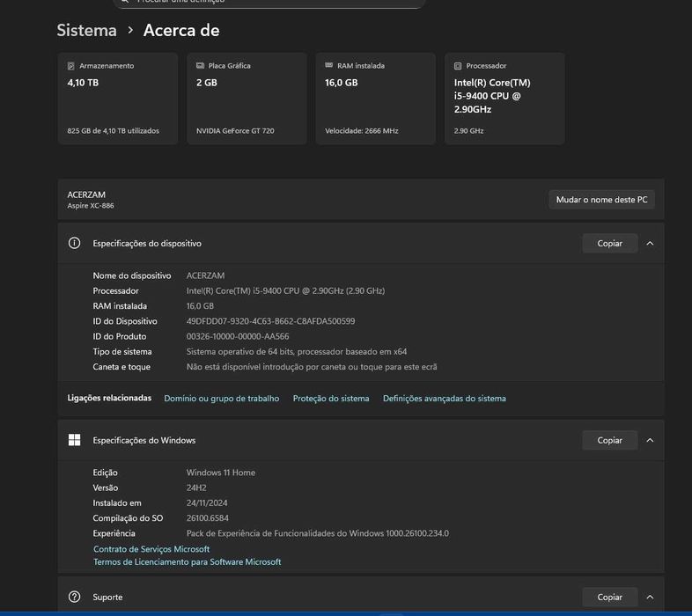Screen dimensions: 692x616
Task: Open Domínio ou grupo de trabalho link
Action: point(222,399)
